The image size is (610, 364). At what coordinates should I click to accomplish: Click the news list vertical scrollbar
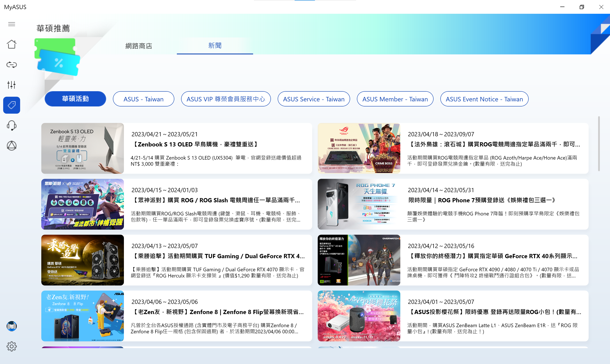click(599, 144)
